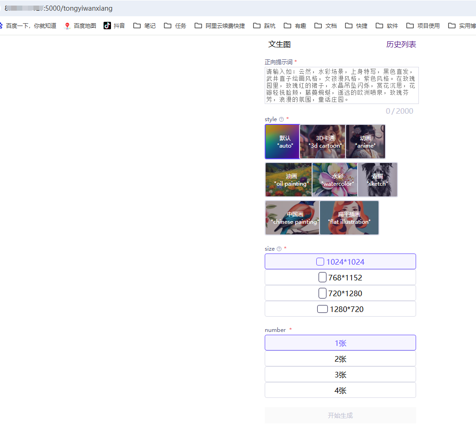The image size is (476, 448).
Task: Click the help icon next to style
Action: pos(281,119)
